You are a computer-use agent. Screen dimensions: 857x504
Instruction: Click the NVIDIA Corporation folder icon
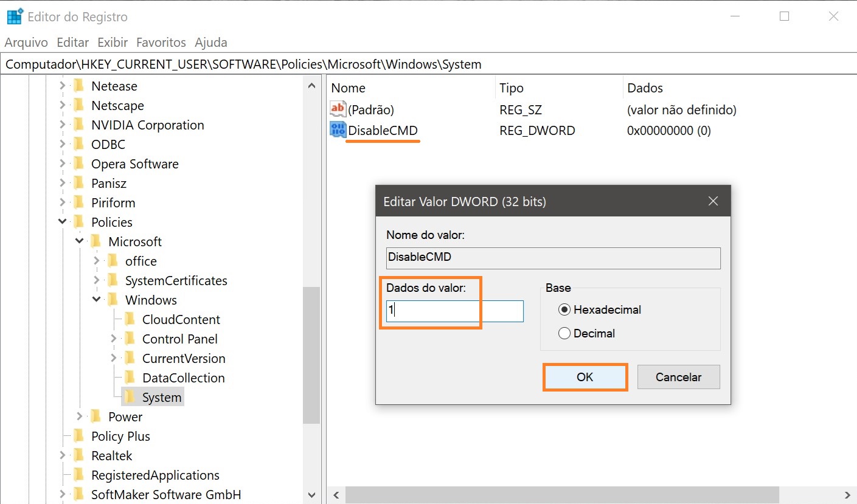coord(78,125)
